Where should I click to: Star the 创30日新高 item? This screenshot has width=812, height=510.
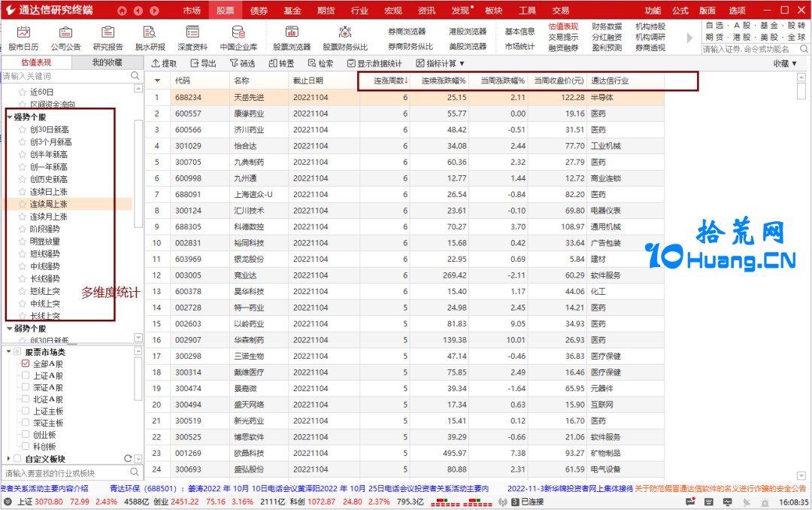coord(23,129)
